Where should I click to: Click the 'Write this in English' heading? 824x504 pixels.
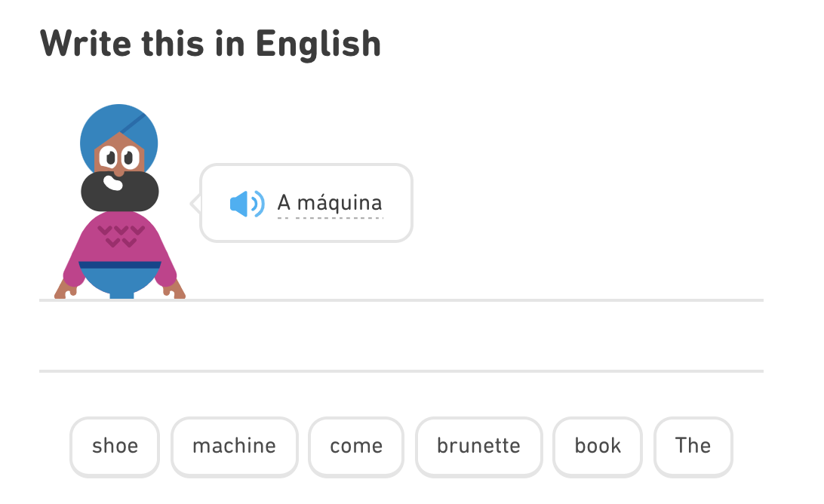point(211,44)
